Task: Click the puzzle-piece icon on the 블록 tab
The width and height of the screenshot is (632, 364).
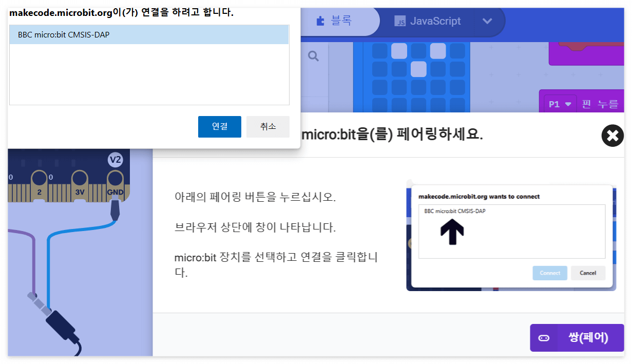Action: click(320, 21)
